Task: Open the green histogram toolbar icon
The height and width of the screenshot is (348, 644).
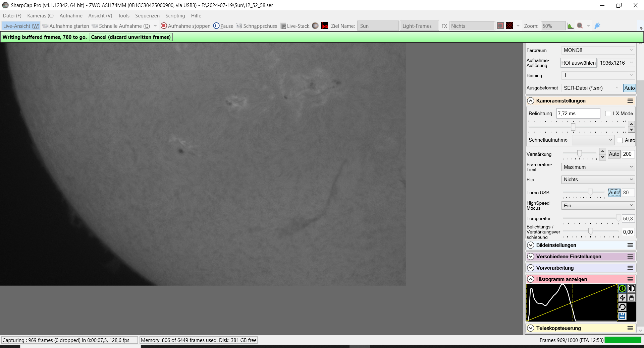Action: pos(571,26)
